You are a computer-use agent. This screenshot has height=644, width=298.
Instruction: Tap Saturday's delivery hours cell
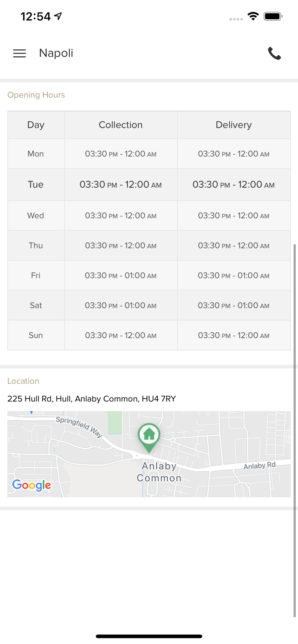pos(233,306)
